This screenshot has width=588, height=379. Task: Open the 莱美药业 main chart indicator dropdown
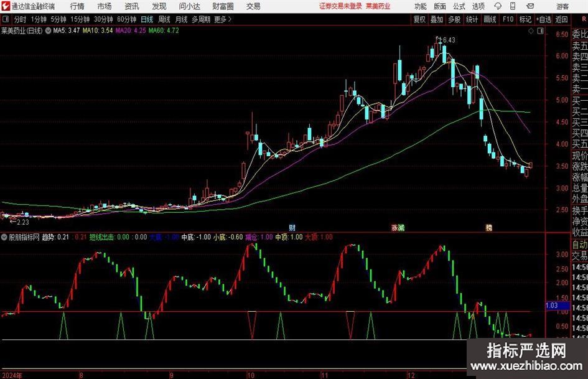[x=49, y=30]
